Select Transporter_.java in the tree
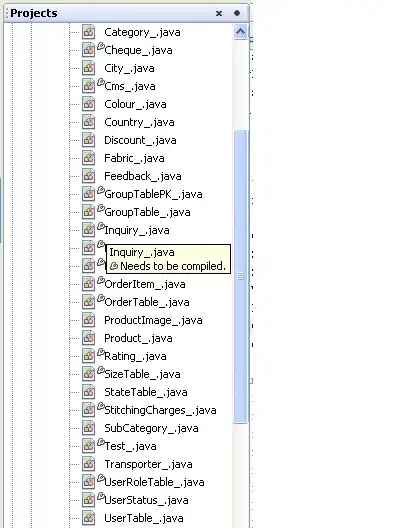 (148, 464)
